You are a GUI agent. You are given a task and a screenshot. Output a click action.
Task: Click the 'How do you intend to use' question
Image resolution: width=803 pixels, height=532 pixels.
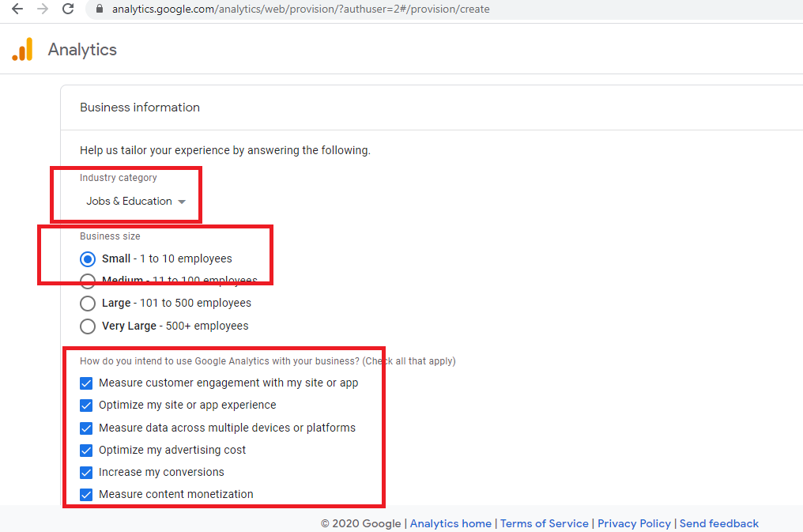point(268,361)
